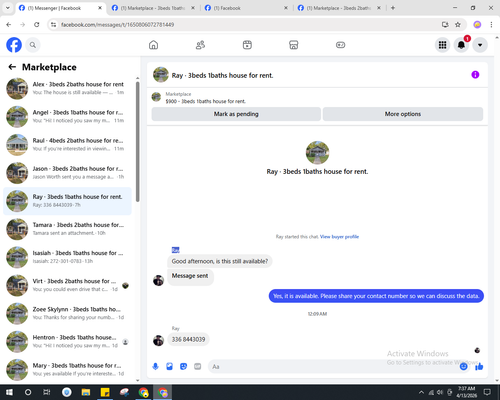Image resolution: width=500 pixels, height=400 pixels.
Task: Open Reels video icon
Action: (247, 45)
